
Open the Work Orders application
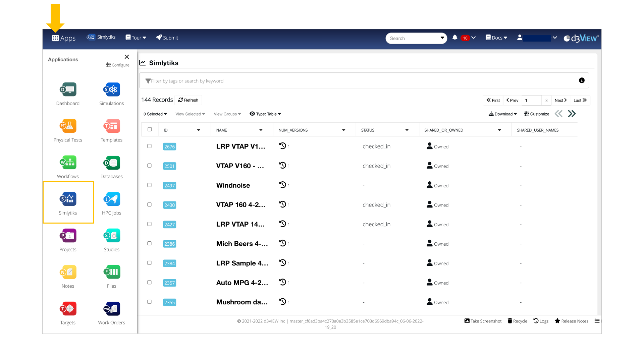tap(111, 313)
